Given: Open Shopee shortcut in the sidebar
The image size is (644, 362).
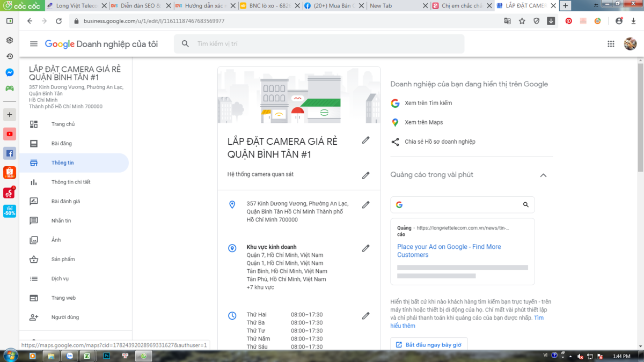Looking at the screenshot, I should [x=10, y=173].
